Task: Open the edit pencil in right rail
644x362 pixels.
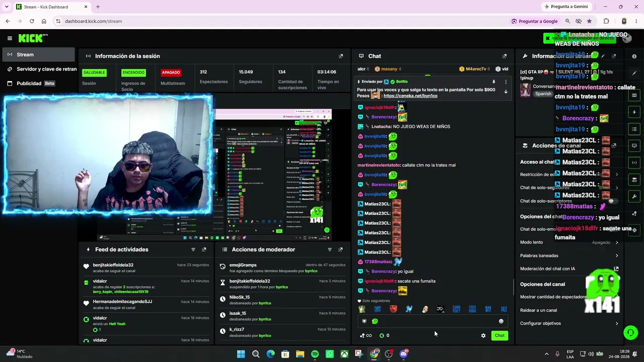Action: tap(634, 73)
